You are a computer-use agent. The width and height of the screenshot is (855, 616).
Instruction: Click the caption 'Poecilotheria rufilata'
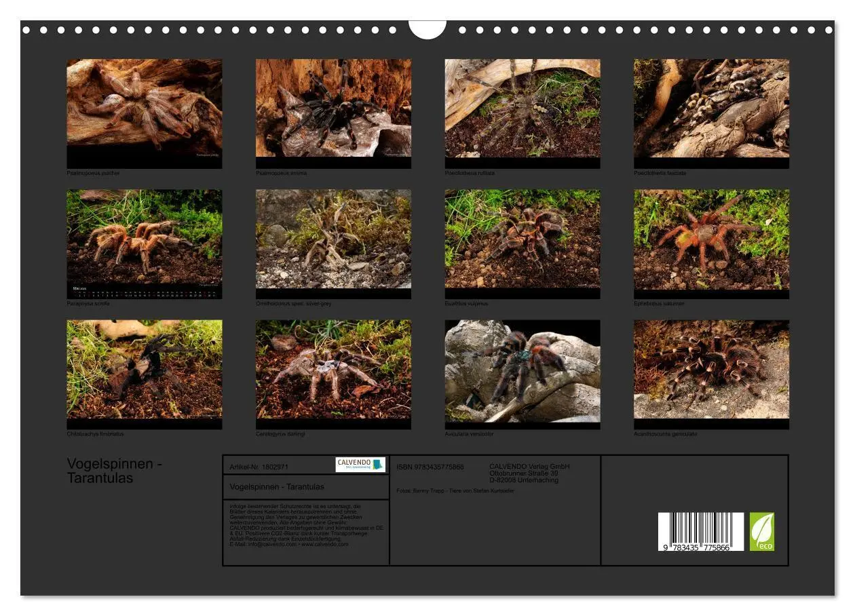click(470, 174)
